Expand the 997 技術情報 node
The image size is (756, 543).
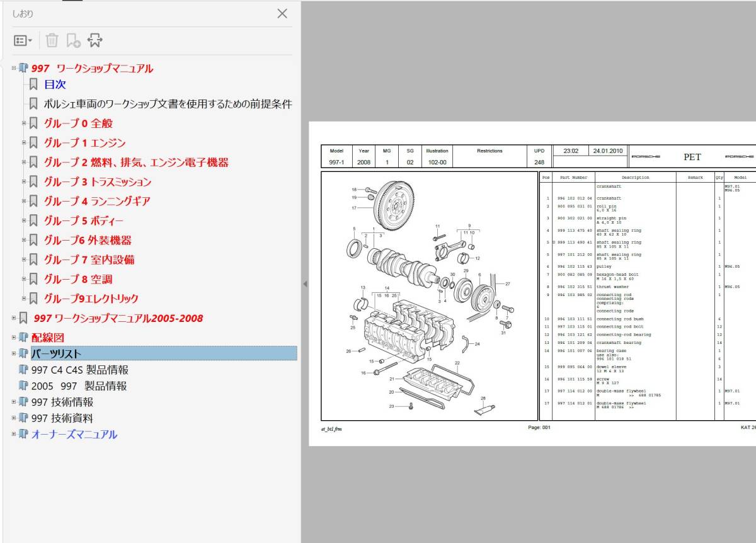click(14, 402)
